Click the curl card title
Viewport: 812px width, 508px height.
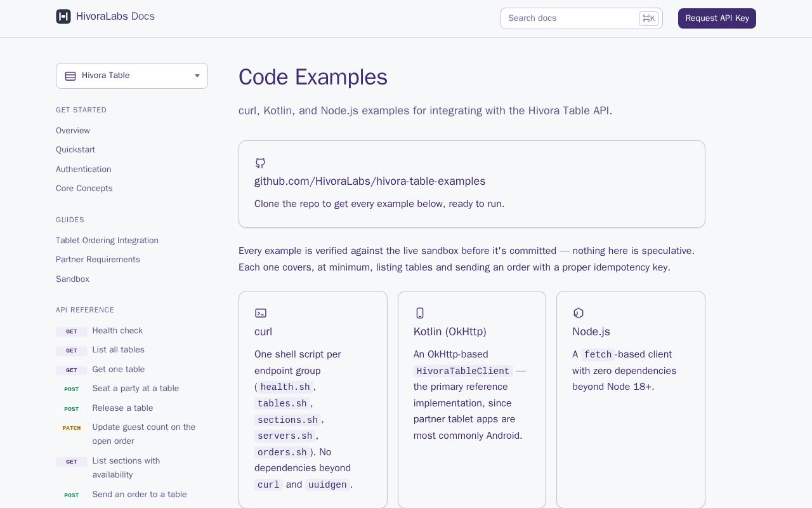click(263, 332)
